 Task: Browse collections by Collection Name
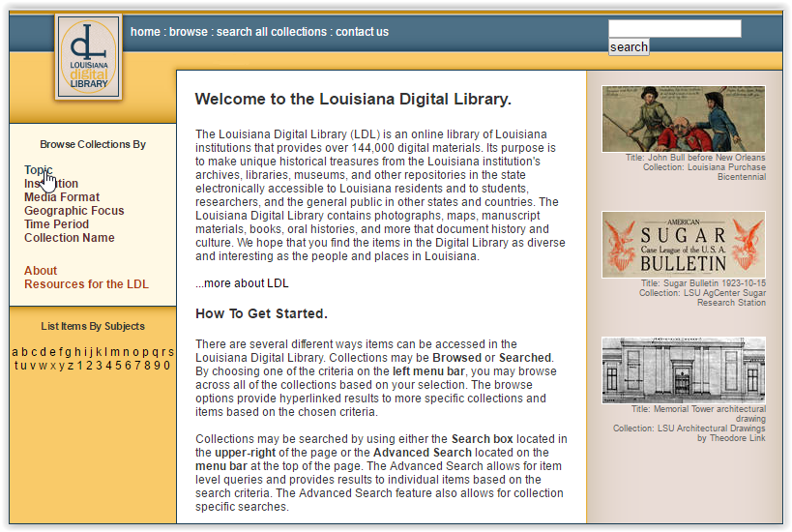coord(70,238)
